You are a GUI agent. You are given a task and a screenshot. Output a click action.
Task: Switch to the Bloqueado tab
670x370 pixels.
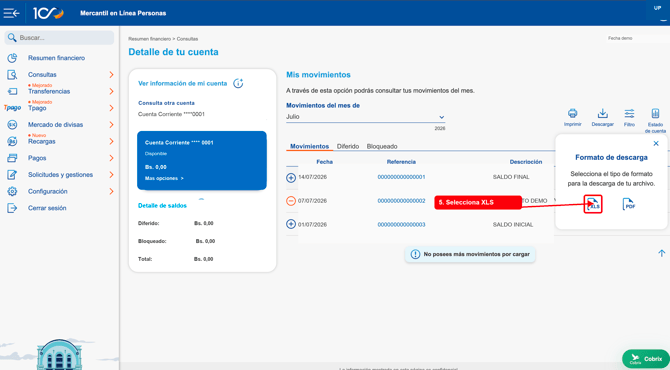(382, 146)
